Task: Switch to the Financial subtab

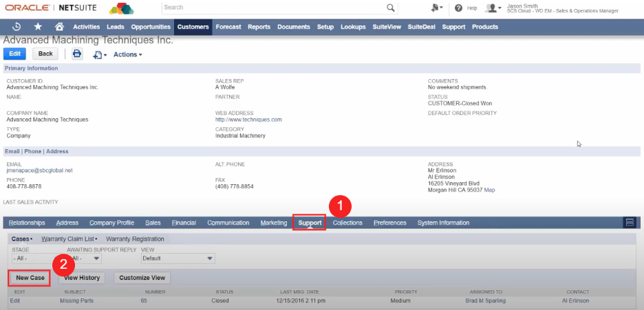Action: pos(184,223)
